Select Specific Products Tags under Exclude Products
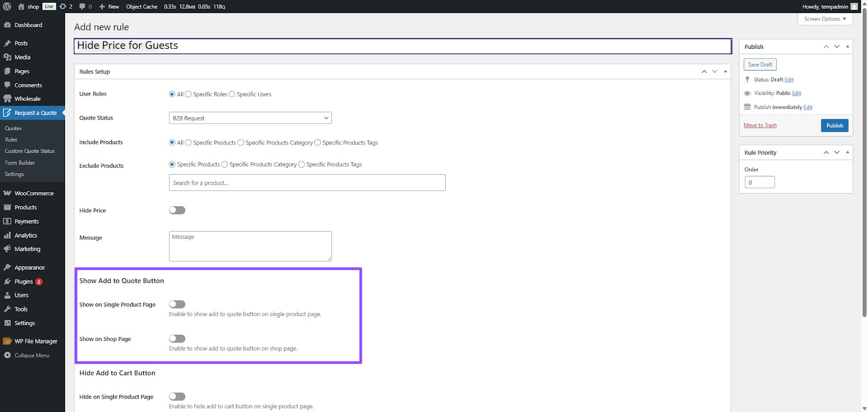Screen dimensions: 868x412 coord(302,164)
